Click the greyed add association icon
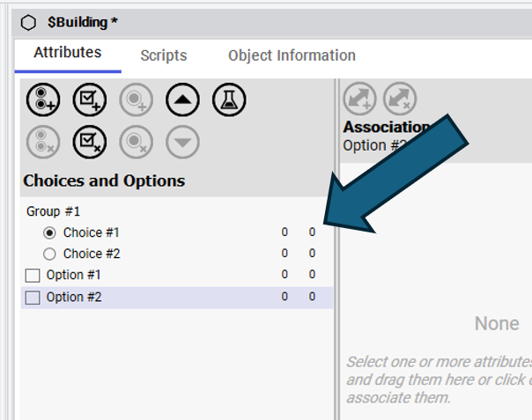Screen dimensions: 532x420 [358, 99]
